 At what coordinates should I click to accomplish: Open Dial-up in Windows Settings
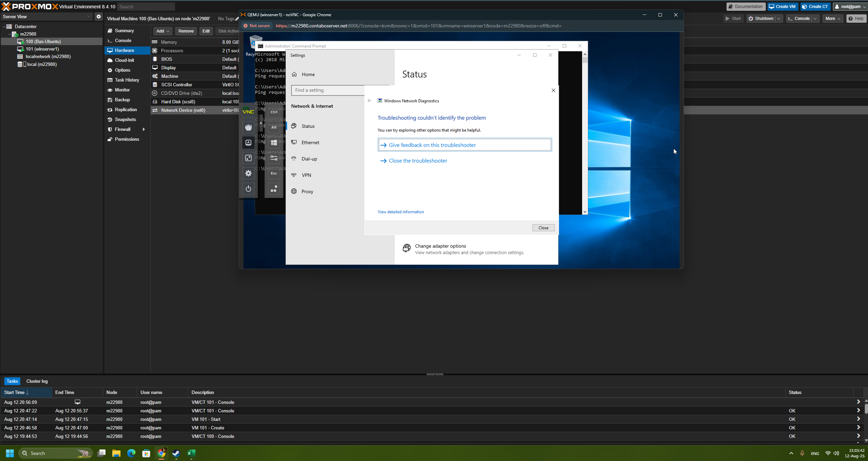click(309, 159)
